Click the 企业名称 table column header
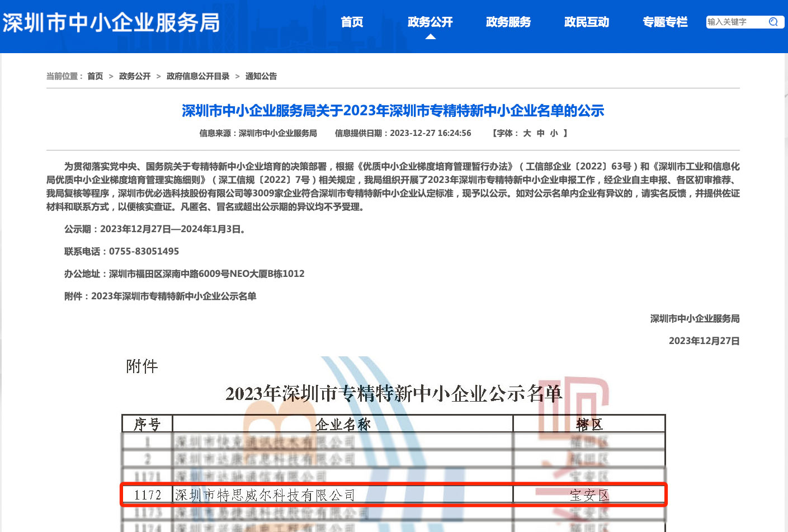This screenshot has width=788, height=532. point(343,424)
